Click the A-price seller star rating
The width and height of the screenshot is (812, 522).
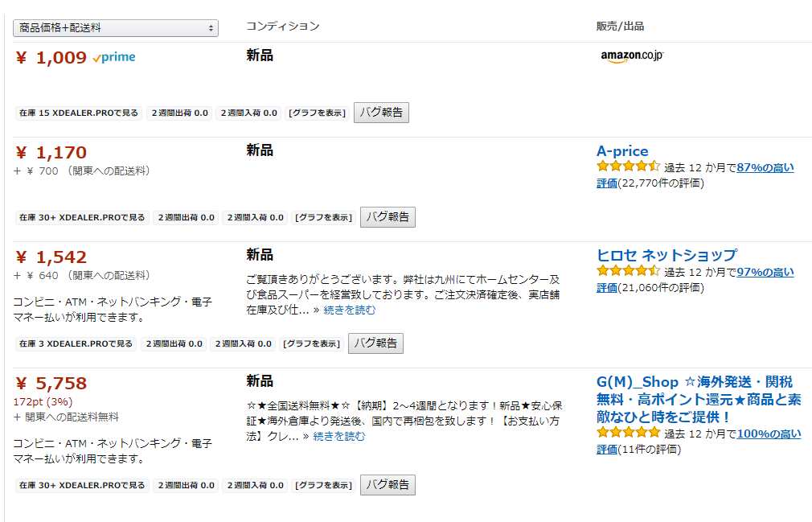pos(628,167)
